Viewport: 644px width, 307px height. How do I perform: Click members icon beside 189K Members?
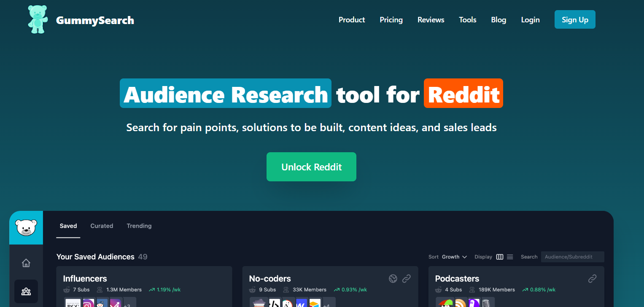[472, 290]
